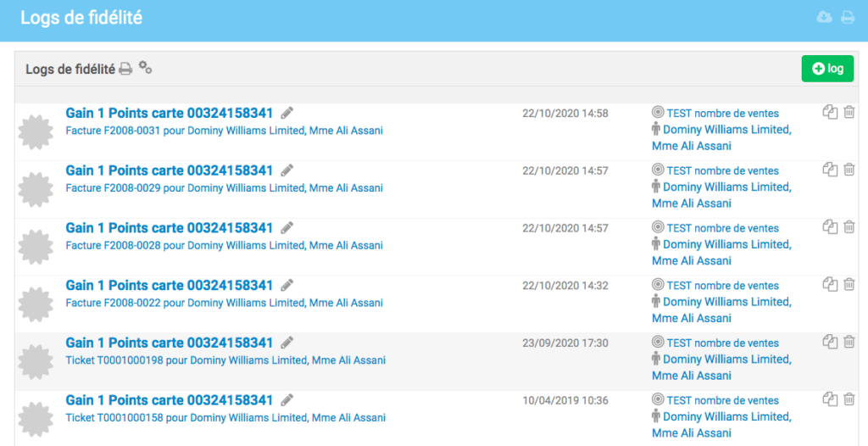Edit log for Ticket T0001000158 with pencil
The height and width of the screenshot is (446, 868).
pyautogui.click(x=287, y=400)
